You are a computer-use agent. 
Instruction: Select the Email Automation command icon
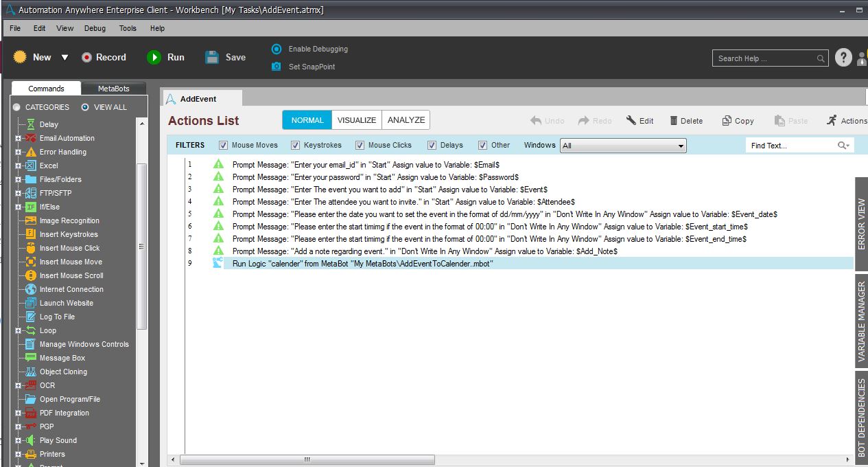point(31,138)
